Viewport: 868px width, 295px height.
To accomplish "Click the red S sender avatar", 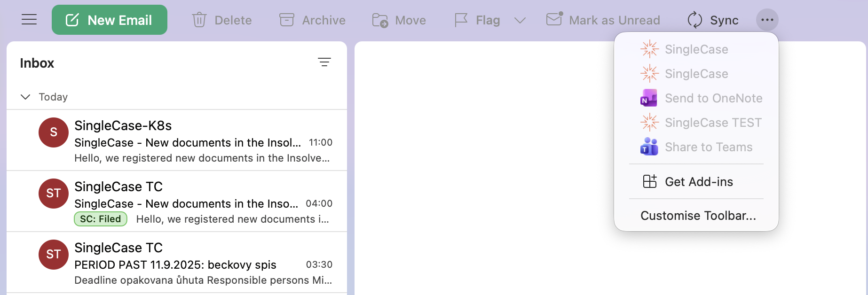I will click(x=54, y=132).
